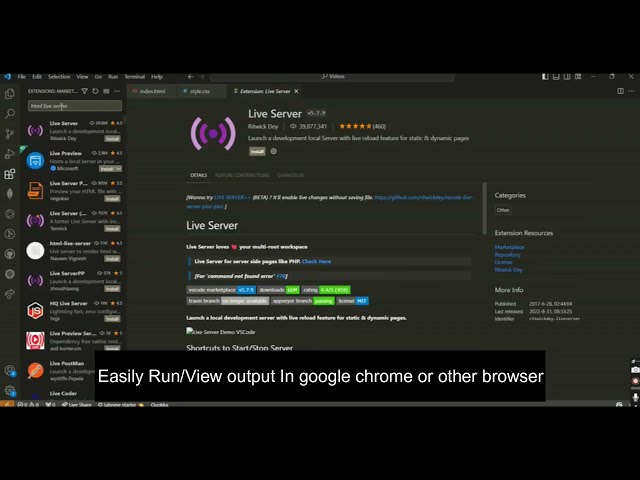The width and height of the screenshot is (640, 480).
Task: Select the Extensions view icon
Action: click(9, 174)
